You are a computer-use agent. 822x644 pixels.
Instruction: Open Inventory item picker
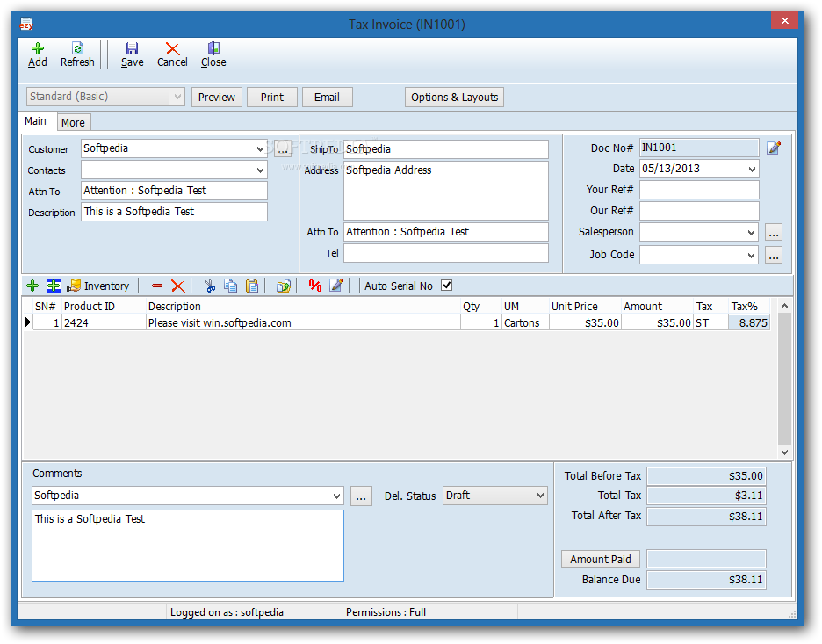tap(97, 286)
